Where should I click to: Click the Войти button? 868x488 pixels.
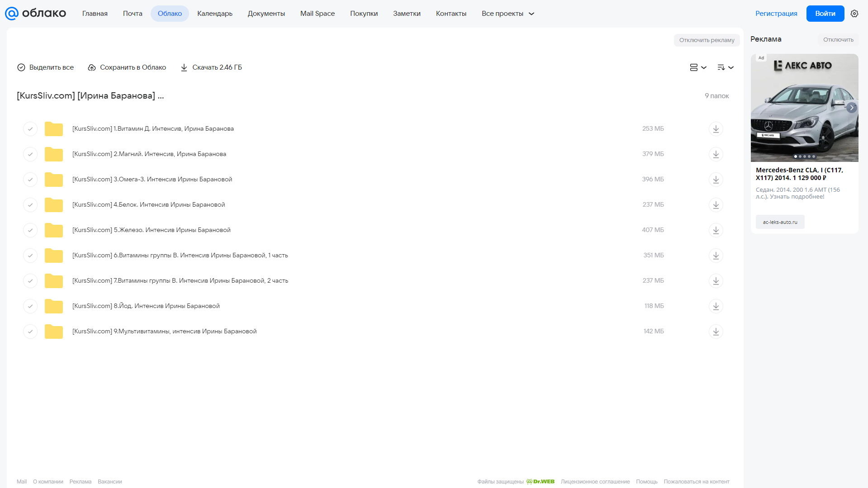pyautogui.click(x=825, y=14)
